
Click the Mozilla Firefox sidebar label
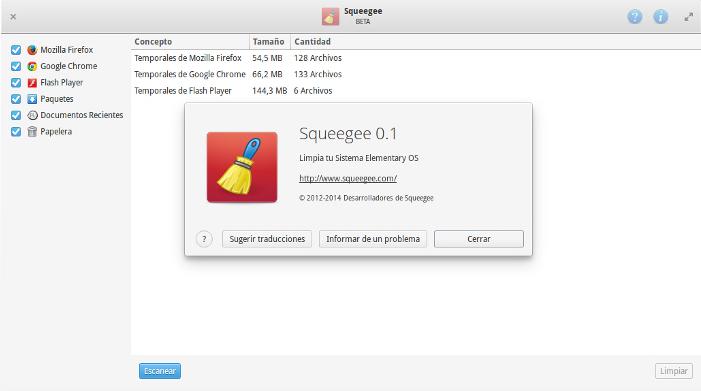click(67, 50)
